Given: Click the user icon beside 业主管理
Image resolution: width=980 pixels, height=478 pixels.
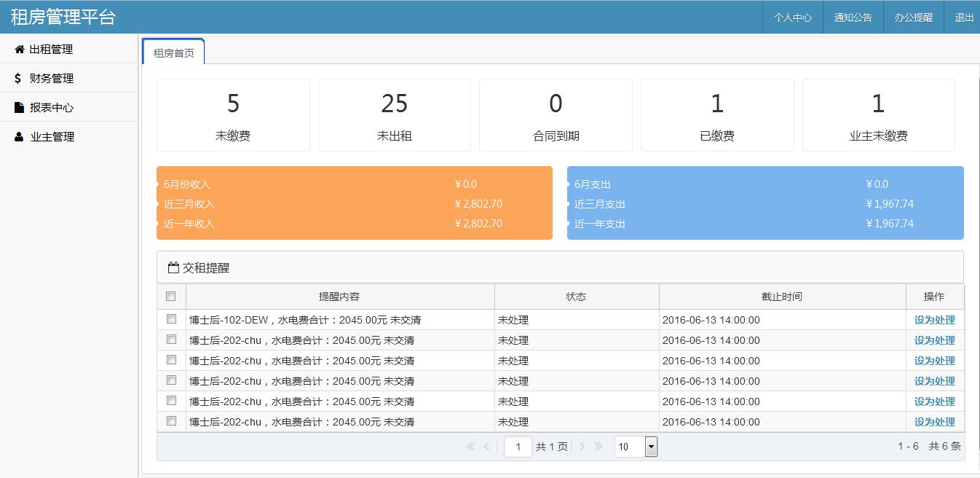Looking at the screenshot, I should point(19,137).
